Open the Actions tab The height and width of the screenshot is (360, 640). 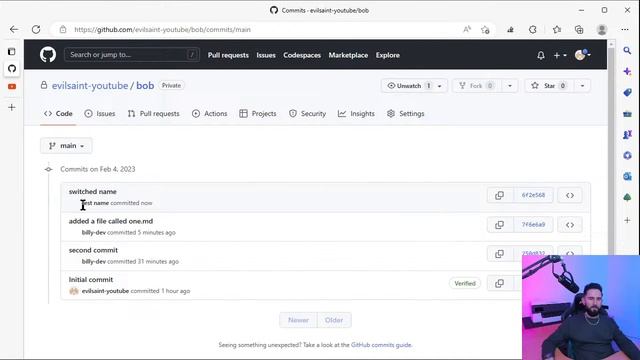pyautogui.click(x=209, y=113)
